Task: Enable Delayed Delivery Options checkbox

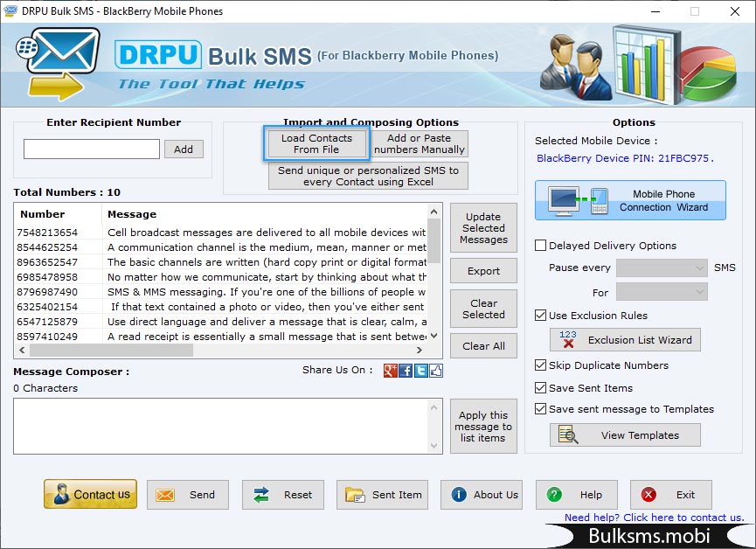Action: (x=540, y=246)
